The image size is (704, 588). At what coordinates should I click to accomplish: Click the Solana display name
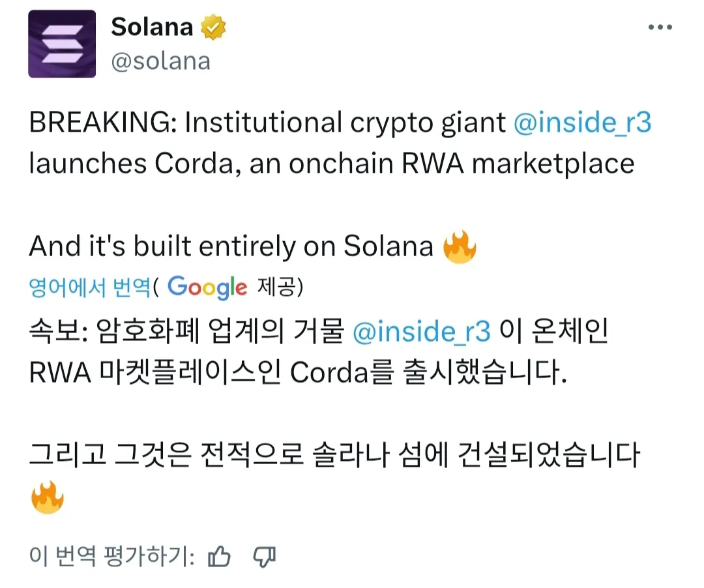152,27
